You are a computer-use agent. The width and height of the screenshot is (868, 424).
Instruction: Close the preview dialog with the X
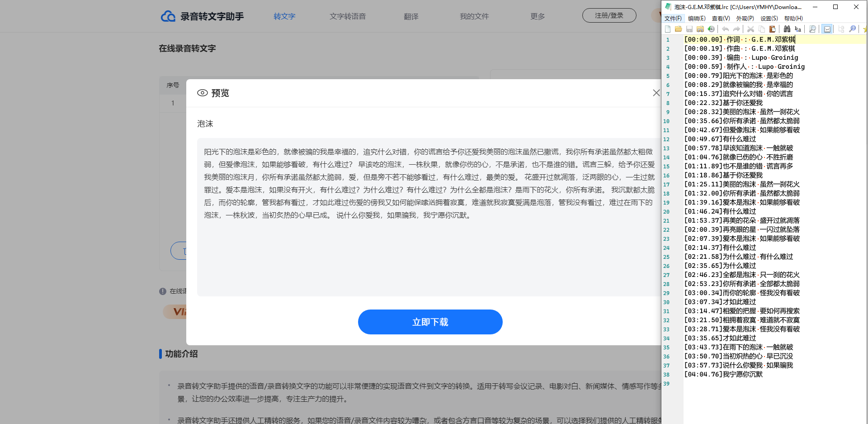656,93
